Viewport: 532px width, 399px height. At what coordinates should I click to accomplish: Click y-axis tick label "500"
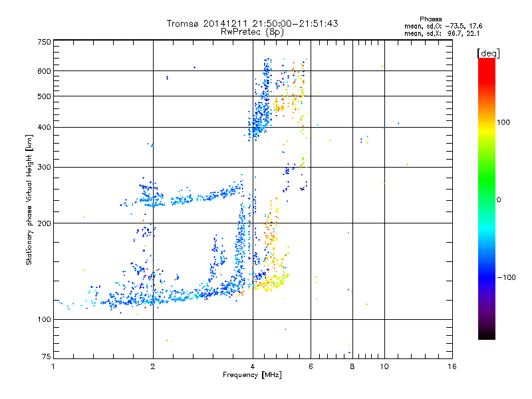[x=44, y=96]
